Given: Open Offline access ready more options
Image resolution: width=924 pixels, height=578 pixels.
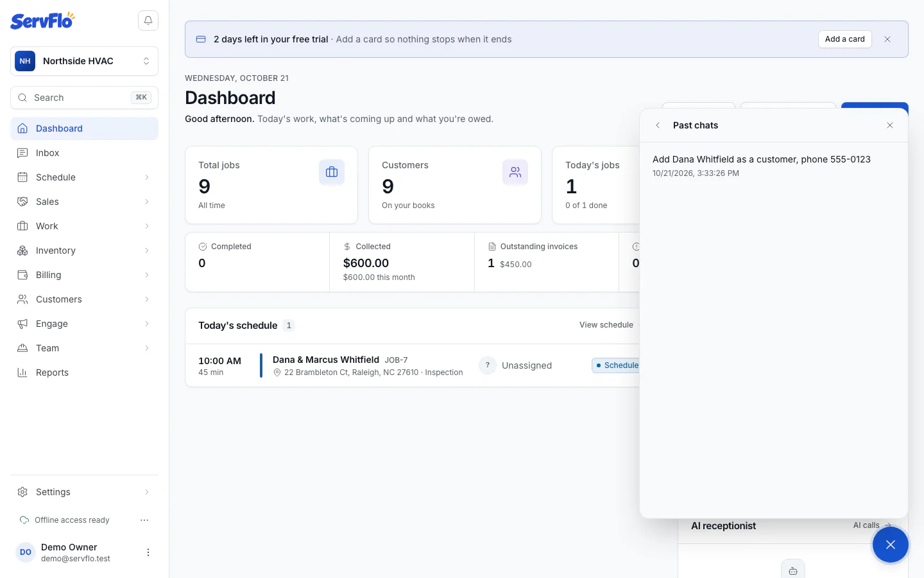Looking at the screenshot, I should [144, 520].
